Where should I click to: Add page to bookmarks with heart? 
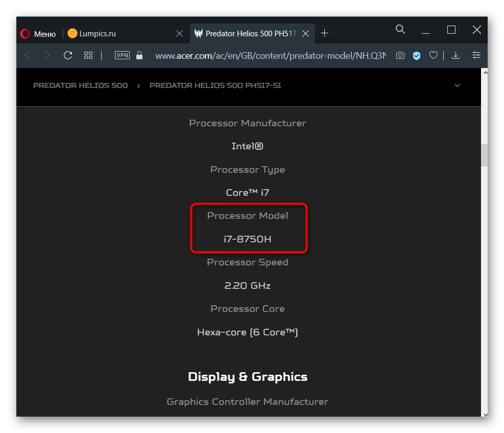point(433,55)
